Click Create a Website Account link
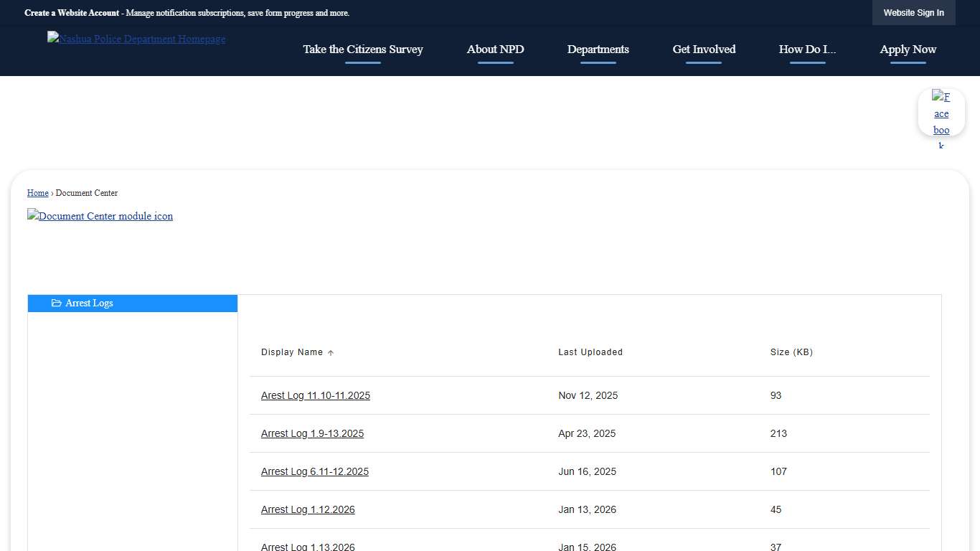The height and width of the screenshot is (551, 980). [x=72, y=13]
